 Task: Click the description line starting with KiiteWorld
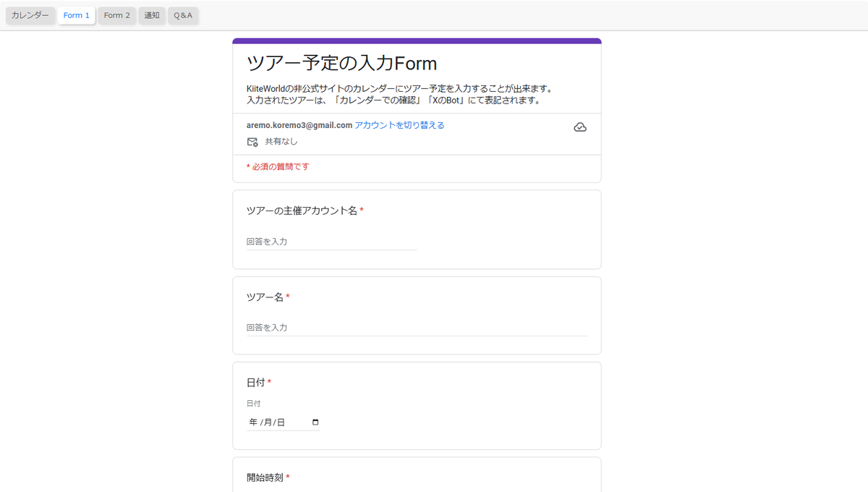coord(399,89)
